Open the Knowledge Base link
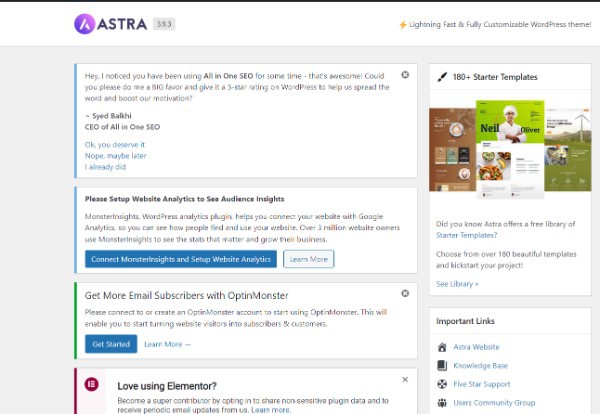Screen dimensions: 600x414 (481, 365)
